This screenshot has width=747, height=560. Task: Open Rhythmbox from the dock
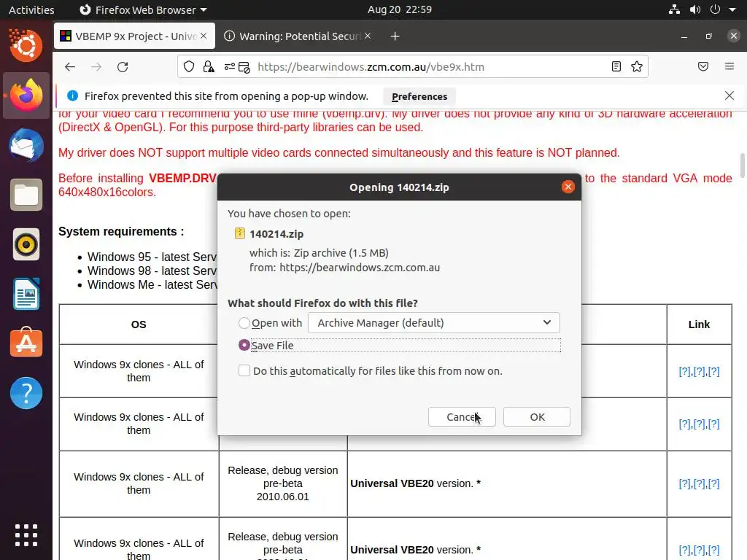pyautogui.click(x=26, y=245)
